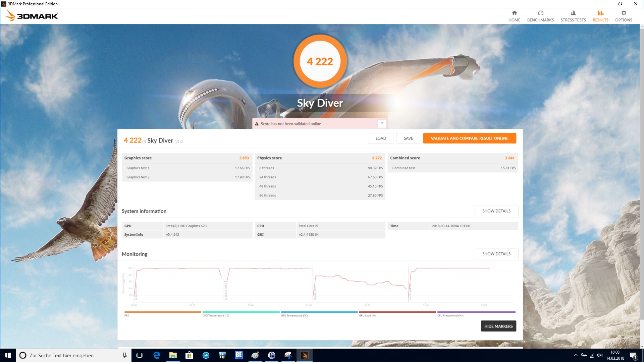Toggle the GPU Load legend line
This screenshot has height=362, width=644.
click(397, 312)
